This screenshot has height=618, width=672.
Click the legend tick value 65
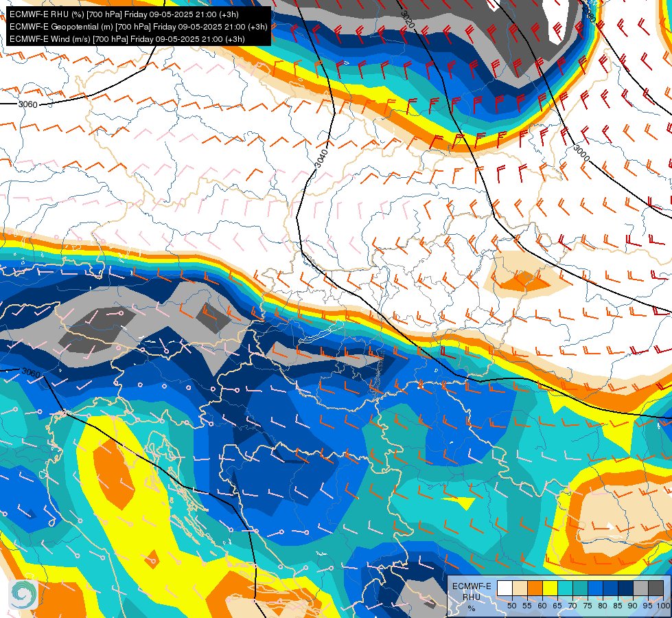click(x=557, y=606)
